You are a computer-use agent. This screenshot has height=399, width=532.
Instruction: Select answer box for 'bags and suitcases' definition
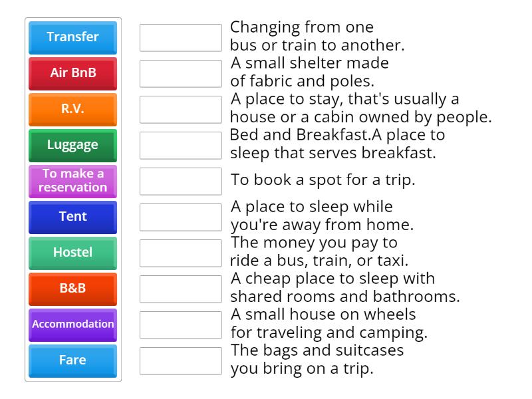tap(181, 361)
